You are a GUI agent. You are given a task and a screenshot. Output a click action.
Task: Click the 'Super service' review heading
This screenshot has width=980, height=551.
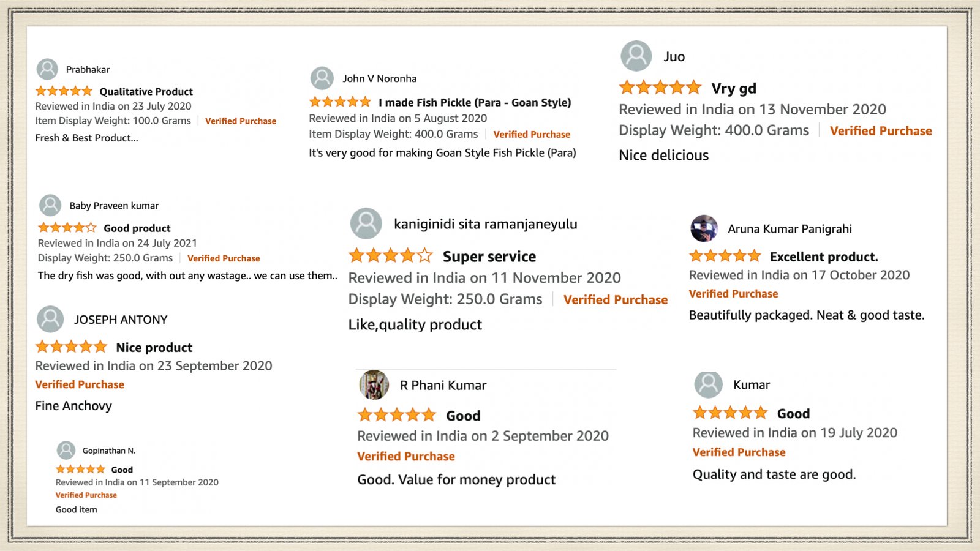click(x=489, y=257)
